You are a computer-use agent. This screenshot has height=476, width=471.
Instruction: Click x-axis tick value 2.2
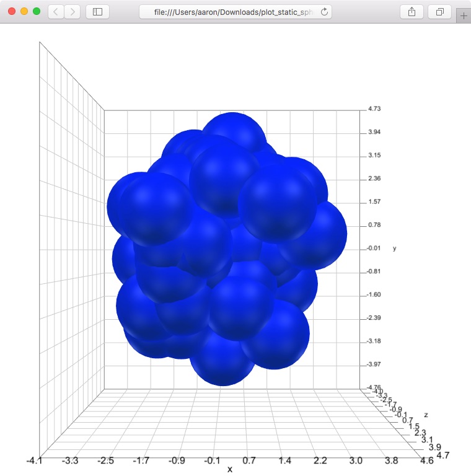click(320, 461)
